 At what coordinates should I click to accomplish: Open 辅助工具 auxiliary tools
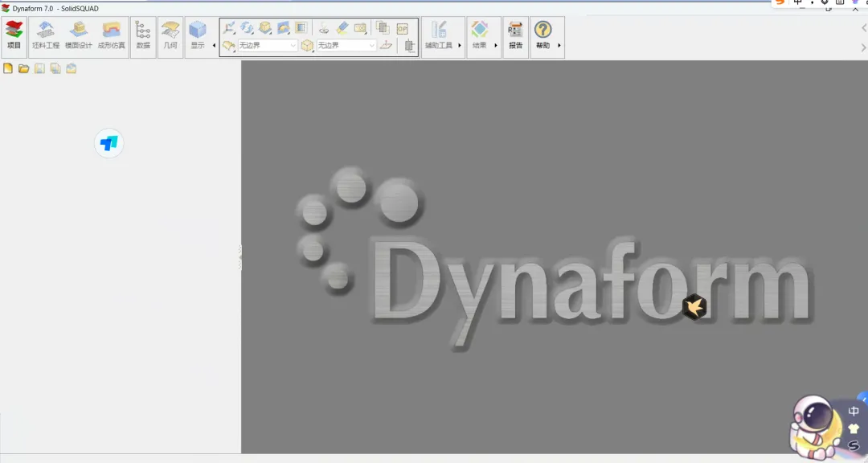tap(439, 36)
